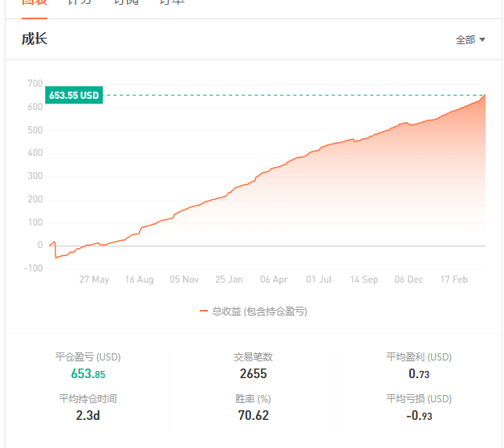Click the 平均亏损 (USD) label

[x=419, y=399]
